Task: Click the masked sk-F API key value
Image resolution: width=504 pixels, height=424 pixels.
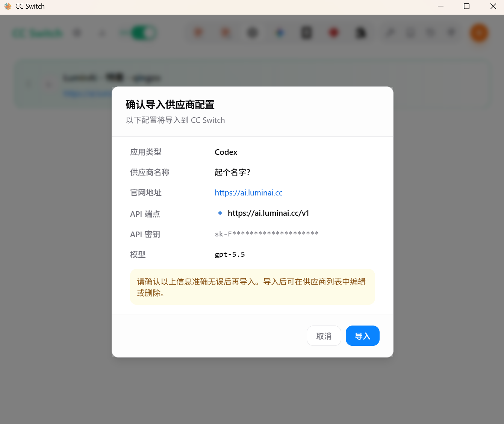Action: [266, 234]
